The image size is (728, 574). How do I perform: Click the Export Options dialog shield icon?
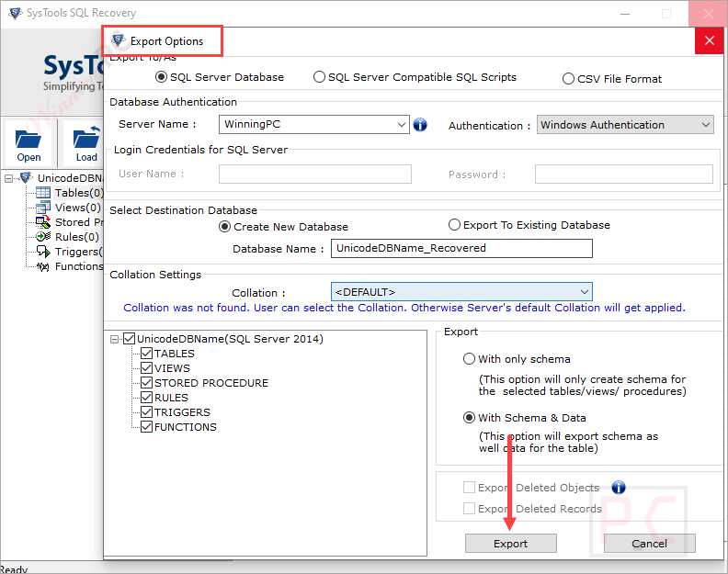click(118, 40)
